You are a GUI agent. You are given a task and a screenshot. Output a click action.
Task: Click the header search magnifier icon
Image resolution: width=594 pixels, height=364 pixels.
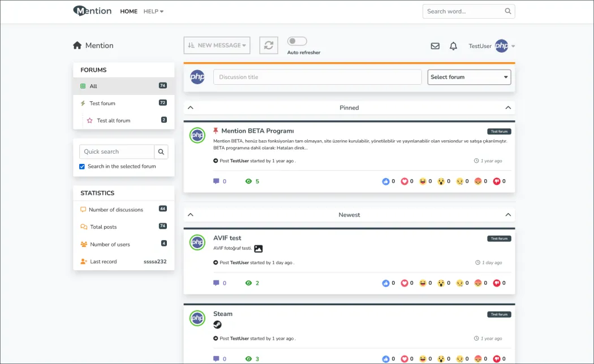(508, 11)
